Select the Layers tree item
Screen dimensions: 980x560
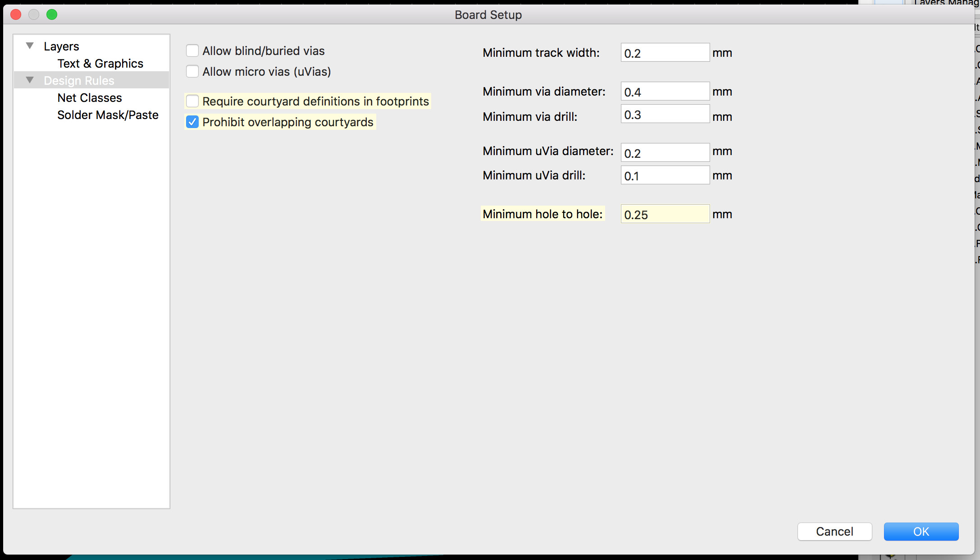[x=61, y=46]
